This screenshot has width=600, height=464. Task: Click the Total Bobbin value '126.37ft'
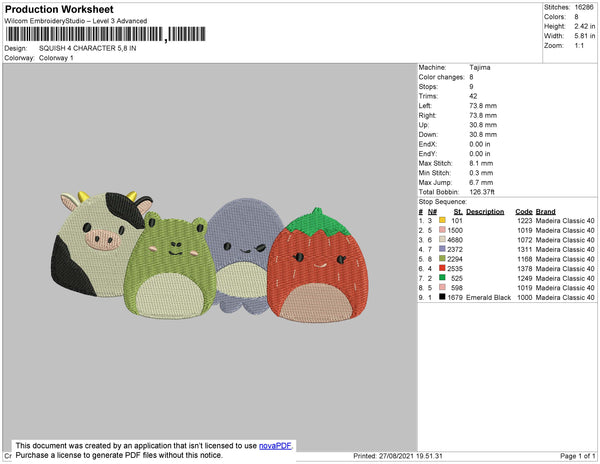[x=482, y=192]
